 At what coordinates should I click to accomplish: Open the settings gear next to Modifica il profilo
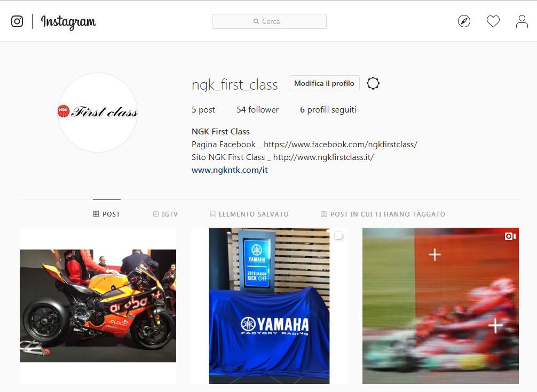click(373, 83)
